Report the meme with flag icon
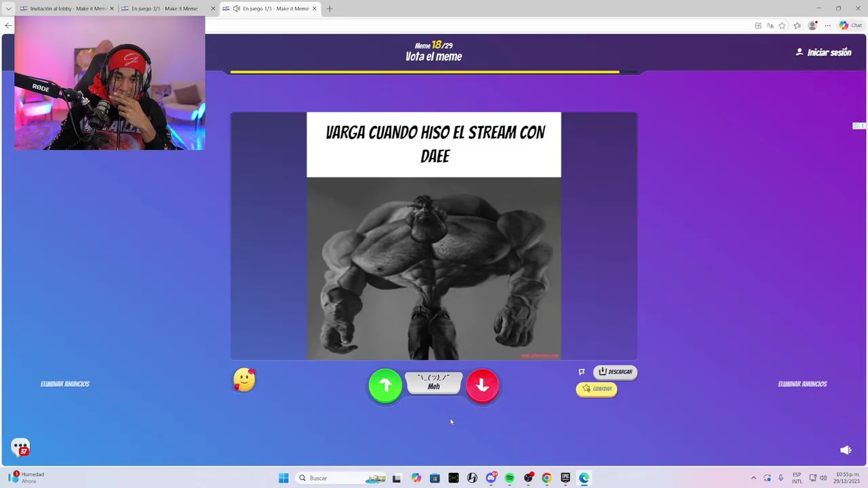Screen dimensions: 868x488 click(x=582, y=372)
